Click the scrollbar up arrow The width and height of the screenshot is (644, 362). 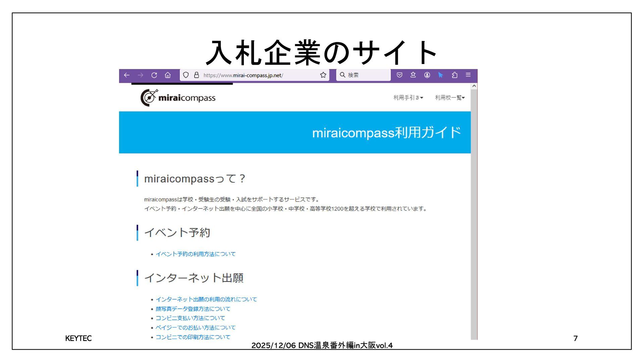point(474,86)
